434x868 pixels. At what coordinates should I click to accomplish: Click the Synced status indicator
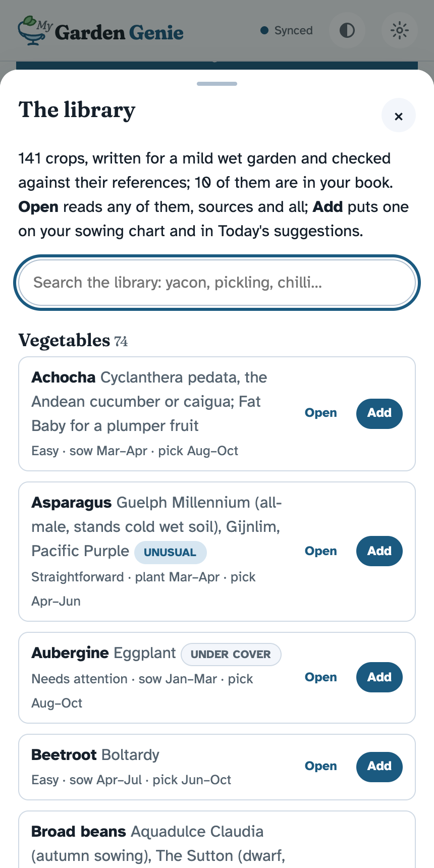[x=287, y=31]
